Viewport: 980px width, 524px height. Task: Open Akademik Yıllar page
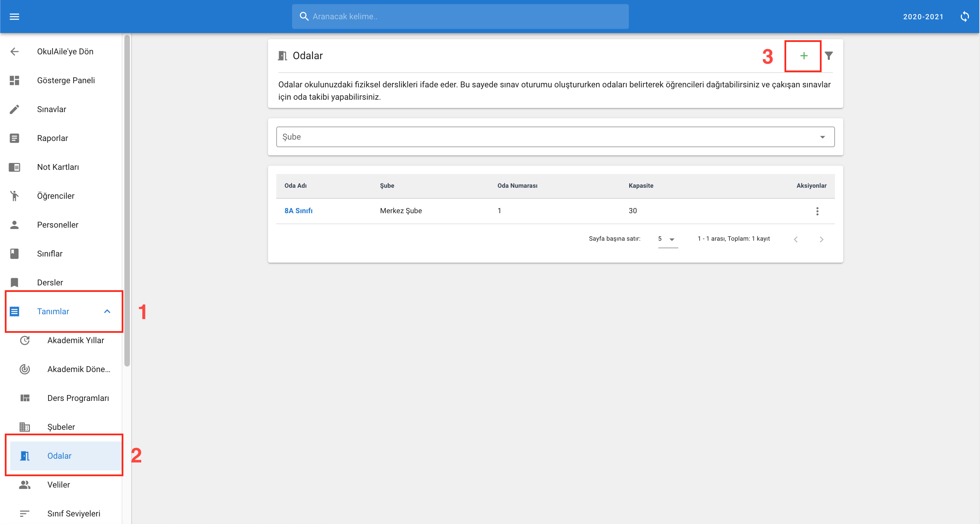click(76, 340)
